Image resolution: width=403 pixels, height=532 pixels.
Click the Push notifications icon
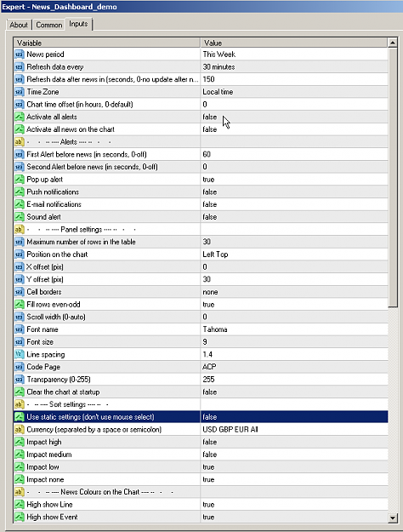click(x=20, y=192)
